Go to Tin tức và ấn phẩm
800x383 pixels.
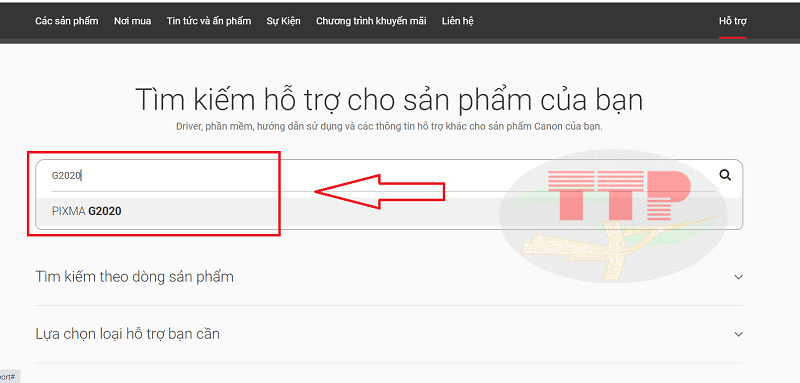click(x=209, y=21)
